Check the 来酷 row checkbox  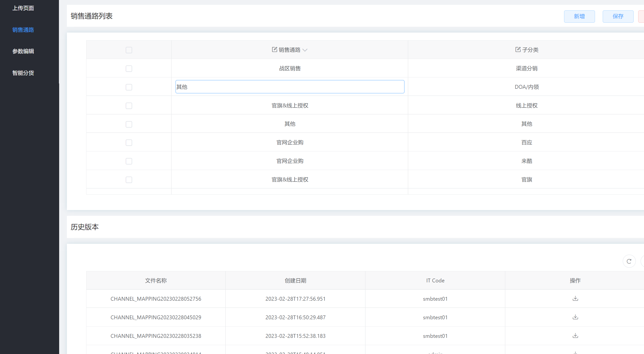click(129, 161)
